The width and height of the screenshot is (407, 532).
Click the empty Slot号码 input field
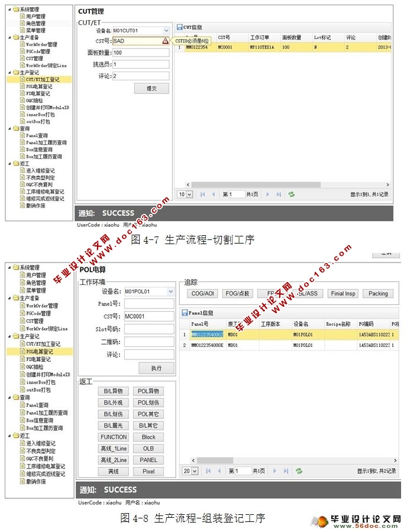149,329
